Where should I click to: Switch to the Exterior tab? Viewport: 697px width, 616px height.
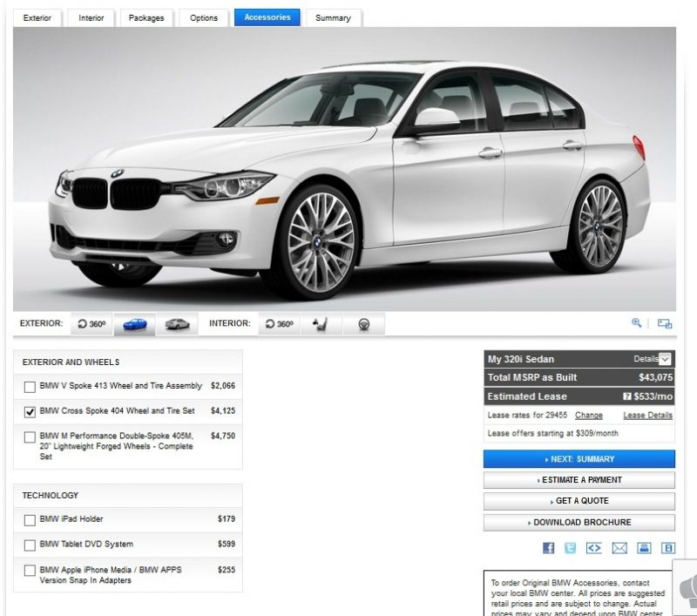point(37,18)
